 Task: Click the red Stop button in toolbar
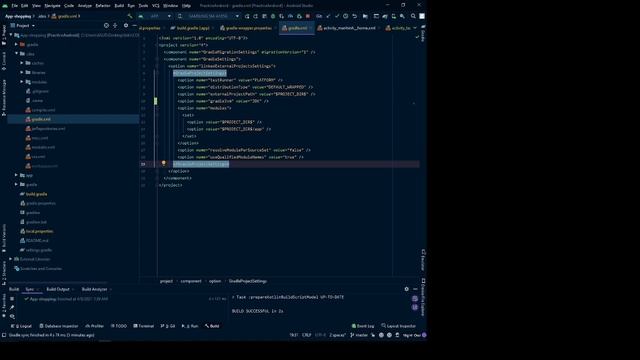pyautogui.click(x=308, y=16)
